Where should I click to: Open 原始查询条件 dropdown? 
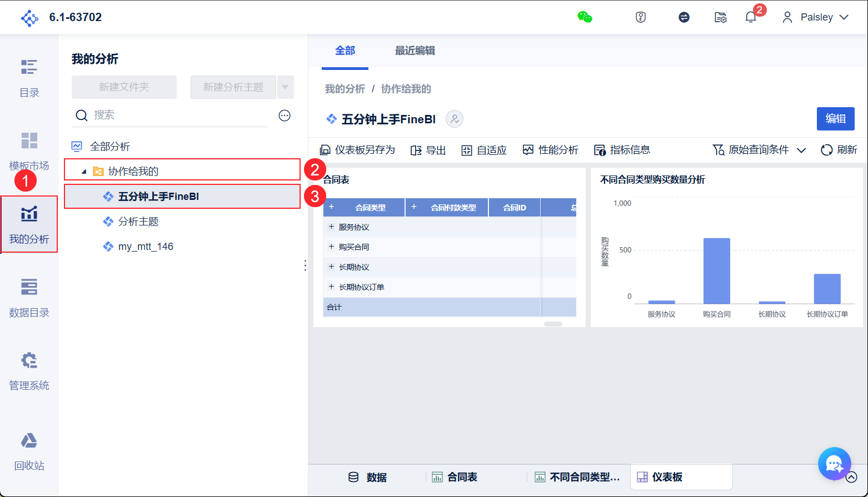(x=759, y=150)
